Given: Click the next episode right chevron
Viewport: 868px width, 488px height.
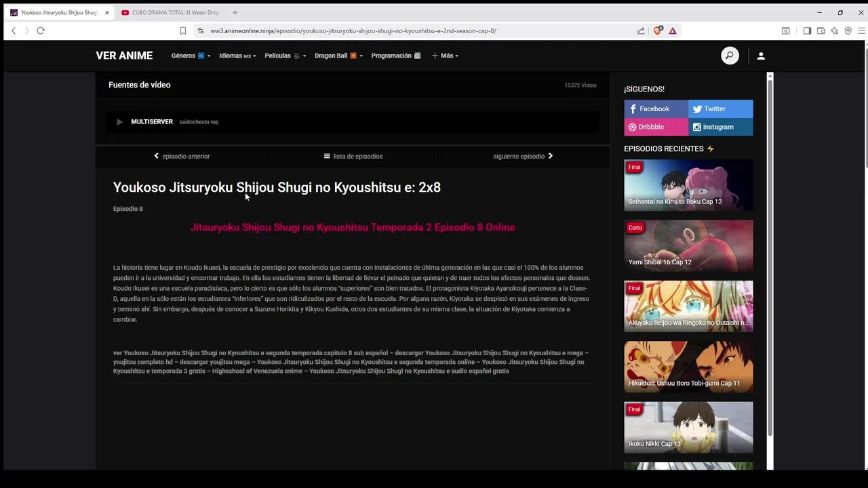Looking at the screenshot, I should point(550,156).
